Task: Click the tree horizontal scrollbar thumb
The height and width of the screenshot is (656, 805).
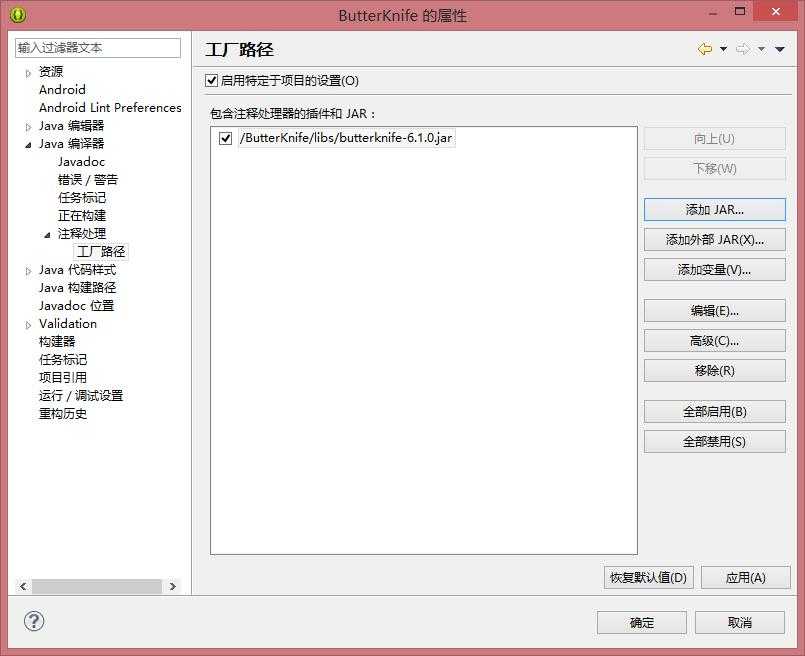Action: click(x=97, y=586)
